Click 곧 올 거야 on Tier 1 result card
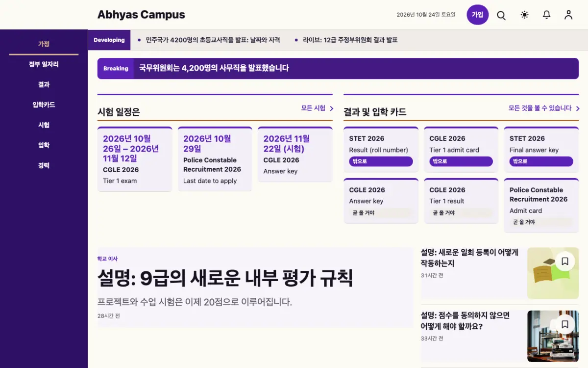 point(461,213)
